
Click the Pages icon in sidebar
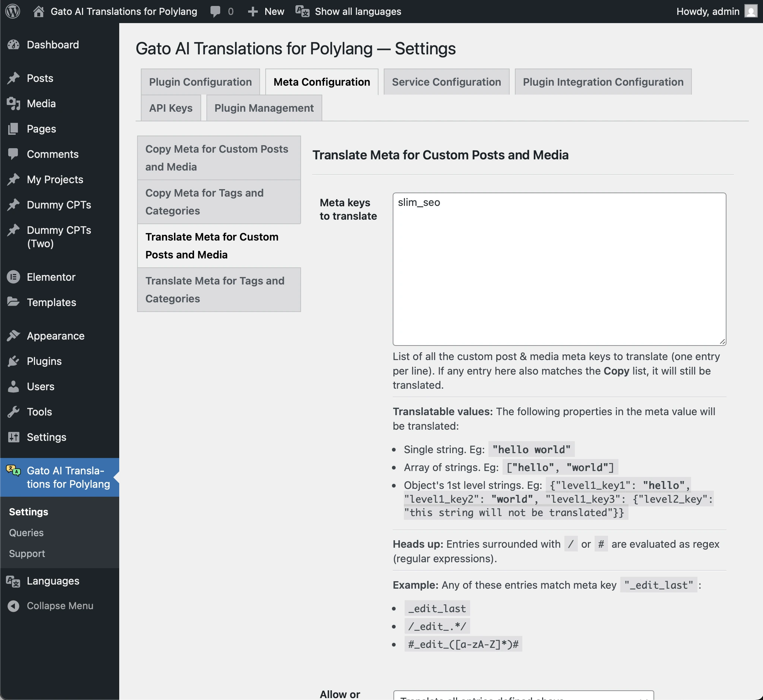click(13, 129)
